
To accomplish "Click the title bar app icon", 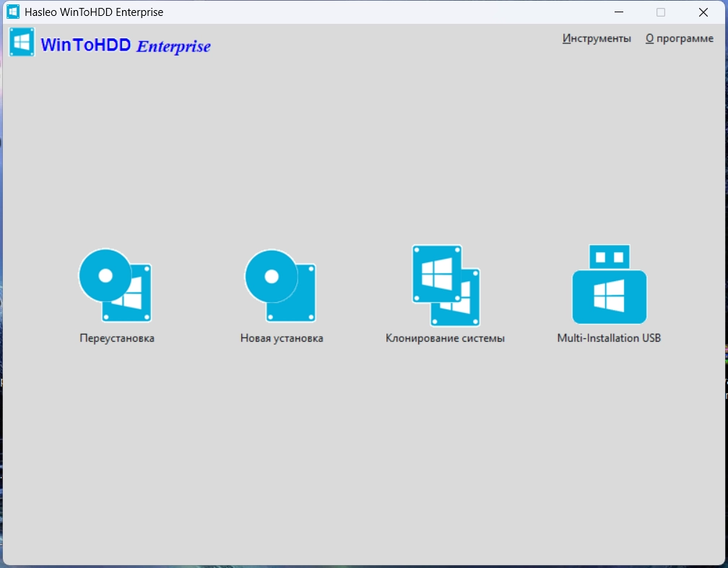I will tap(13, 12).
